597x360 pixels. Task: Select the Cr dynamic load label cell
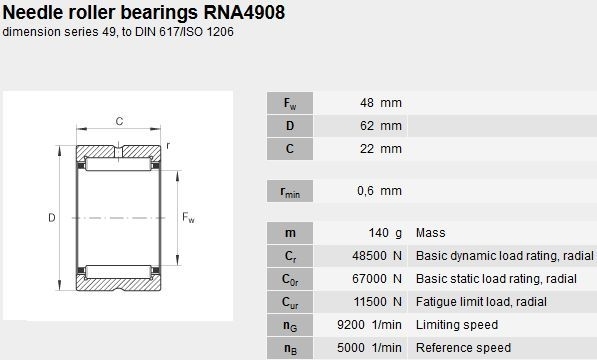[290, 256]
